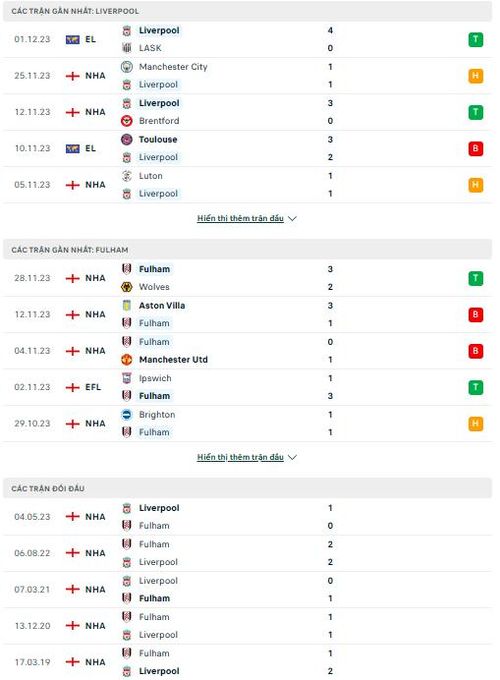
Task: Expand more Liverpool matches with chevron
Action: click(x=293, y=219)
